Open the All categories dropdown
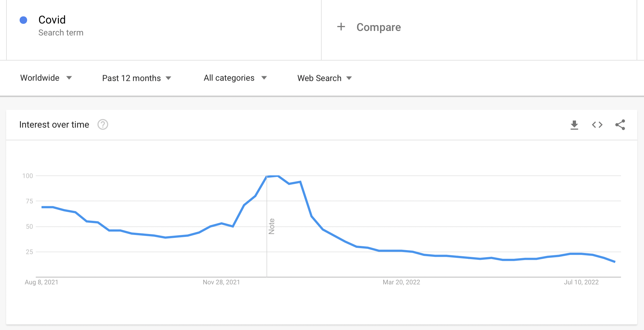This screenshot has width=644, height=330. pos(235,78)
